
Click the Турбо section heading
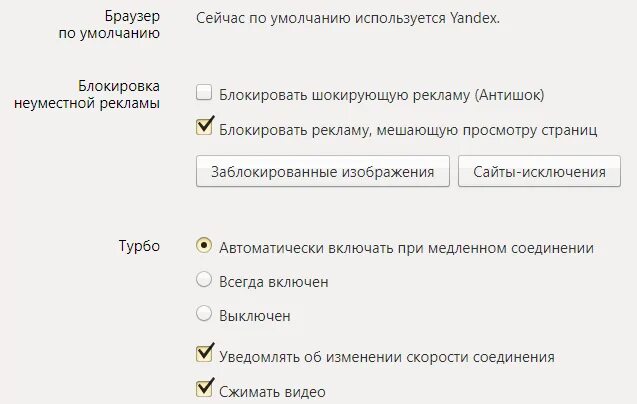click(139, 246)
